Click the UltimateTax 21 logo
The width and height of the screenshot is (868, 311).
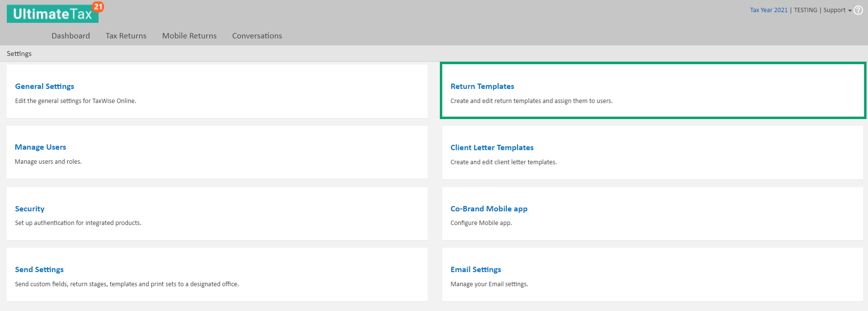55,12
